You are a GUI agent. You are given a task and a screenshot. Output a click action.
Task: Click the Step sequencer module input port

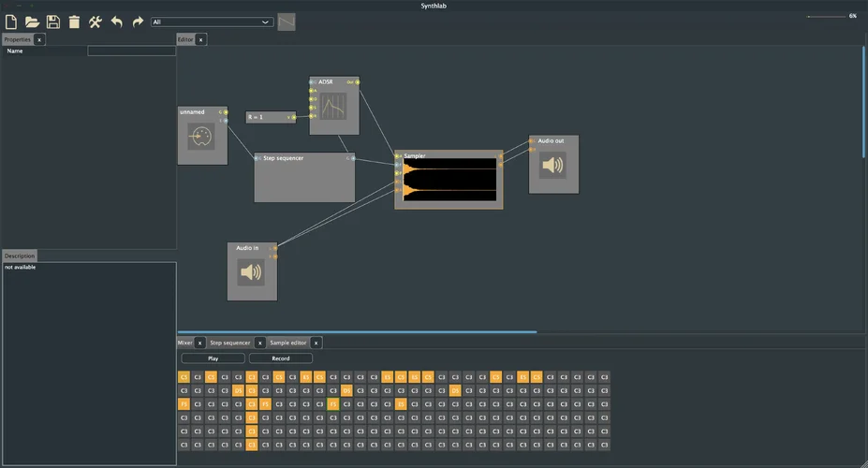tap(257, 158)
